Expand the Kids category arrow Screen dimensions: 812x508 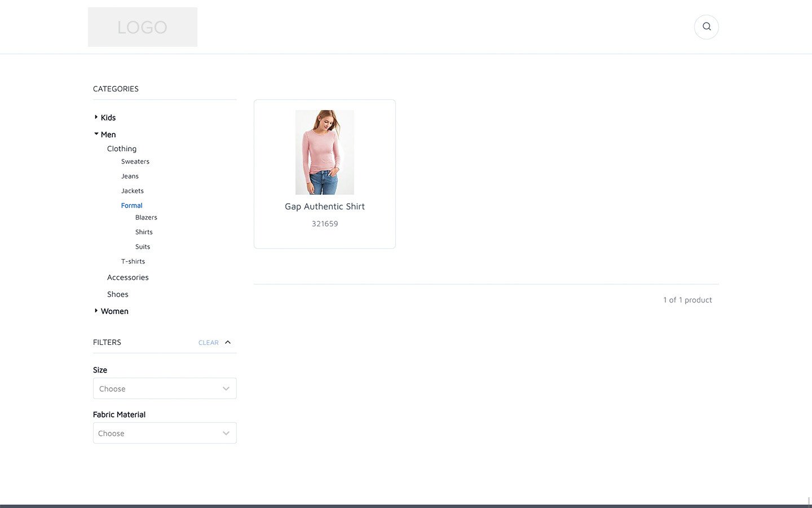coord(96,117)
